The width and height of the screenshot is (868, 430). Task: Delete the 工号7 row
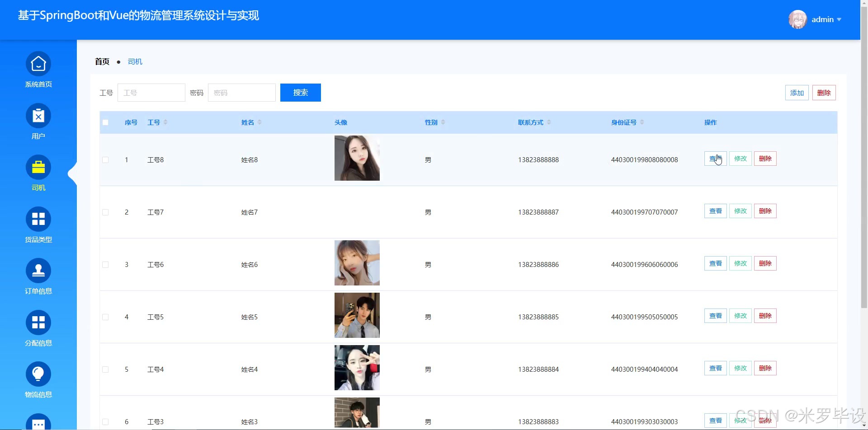pos(765,211)
